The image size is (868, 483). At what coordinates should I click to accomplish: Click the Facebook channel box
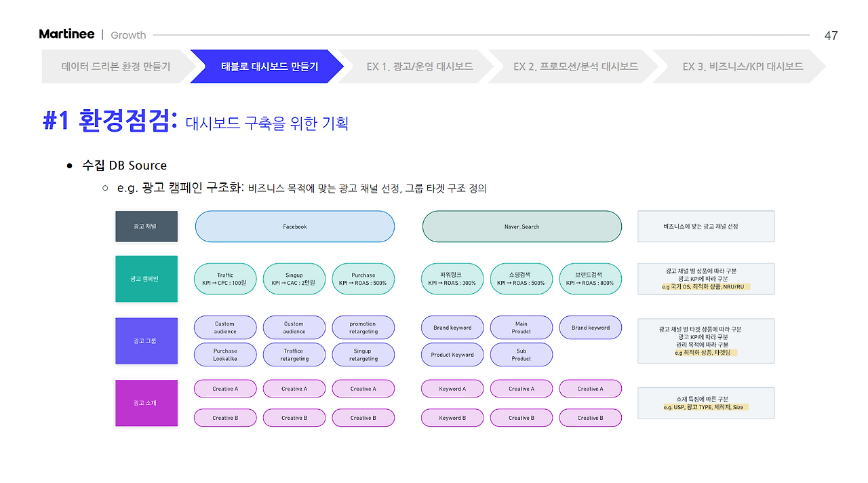(294, 227)
